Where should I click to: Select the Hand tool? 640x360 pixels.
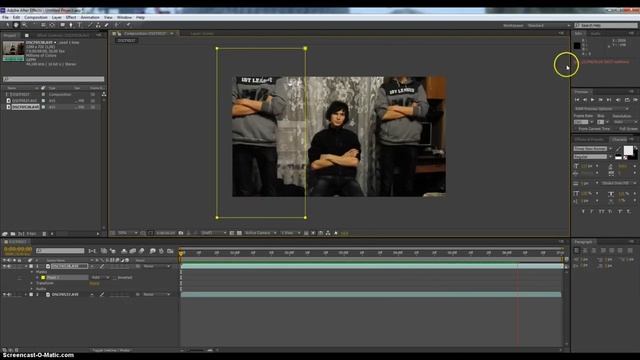[16, 25]
